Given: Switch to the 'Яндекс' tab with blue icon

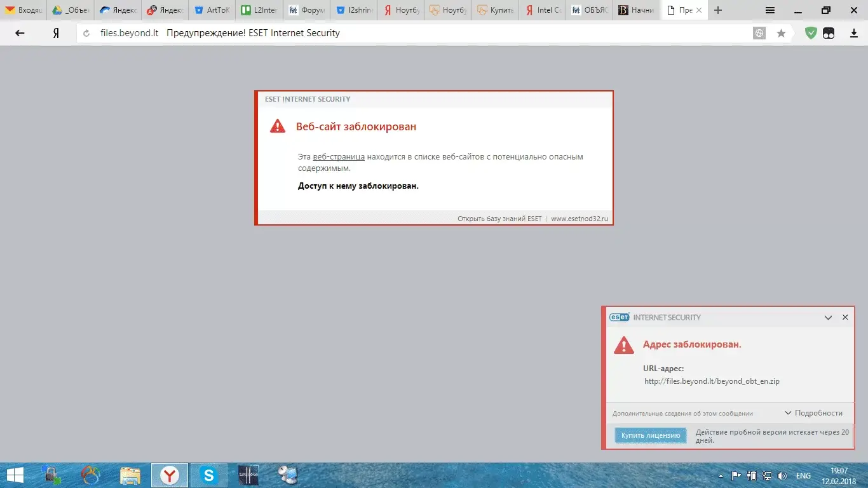Looking at the screenshot, I should pos(118,10).
